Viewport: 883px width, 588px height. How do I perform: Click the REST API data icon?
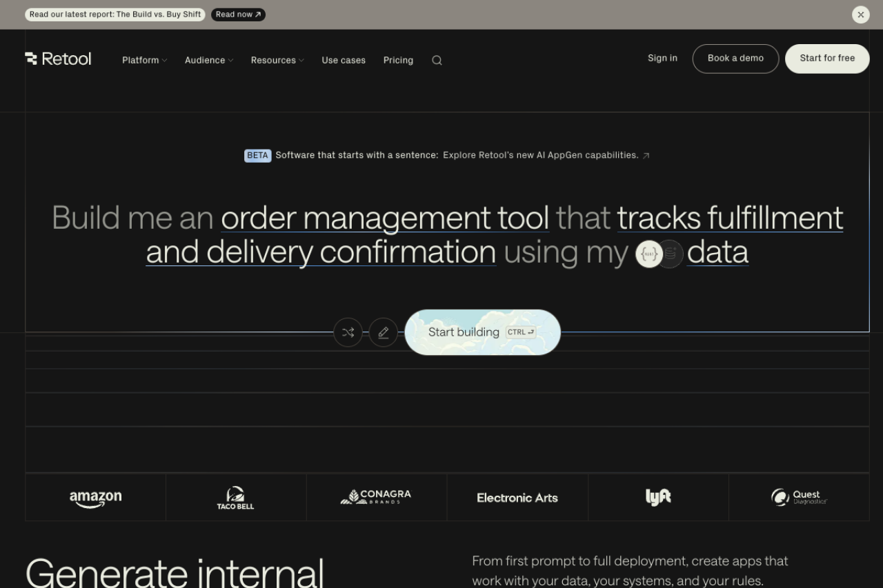click(x=648, y=254)
